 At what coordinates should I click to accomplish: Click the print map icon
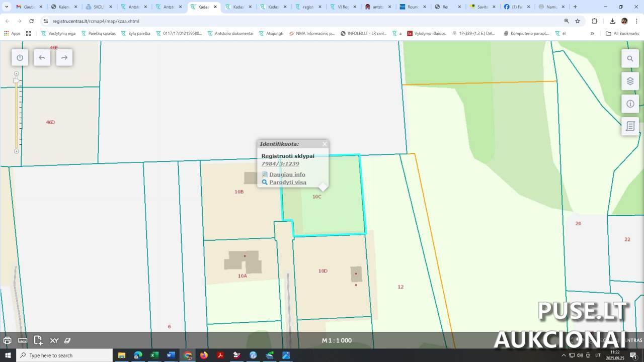pyautogui.click(x=8, y=340)
